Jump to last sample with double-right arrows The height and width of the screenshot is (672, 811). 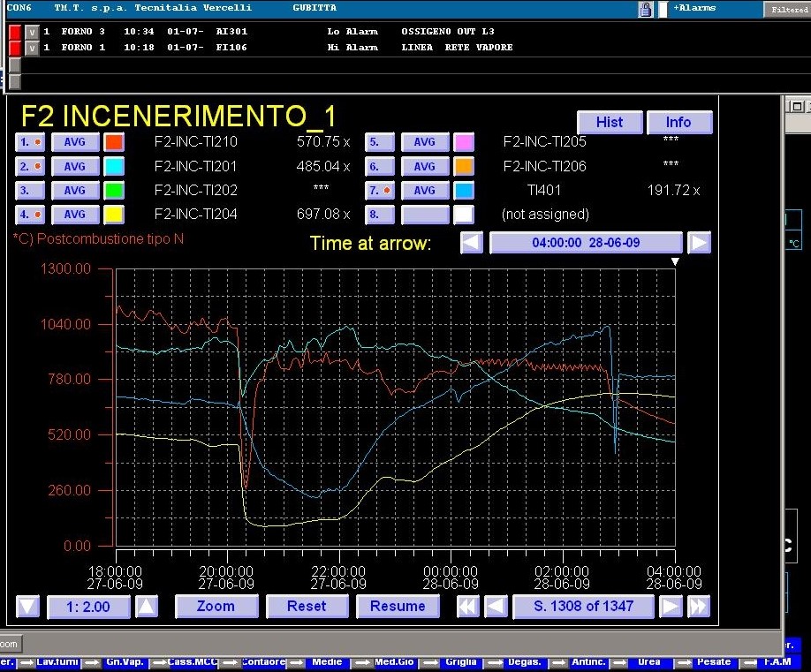[698, 607]
